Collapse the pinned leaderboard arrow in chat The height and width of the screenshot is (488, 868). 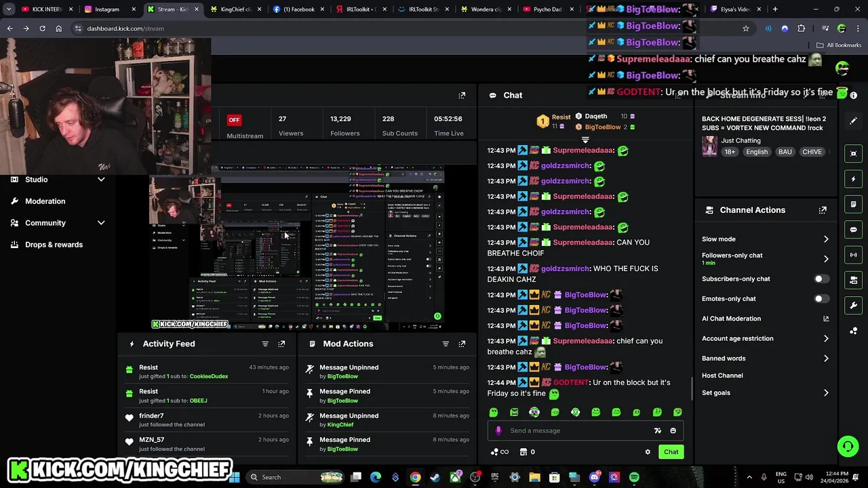[x=585, y=140]
